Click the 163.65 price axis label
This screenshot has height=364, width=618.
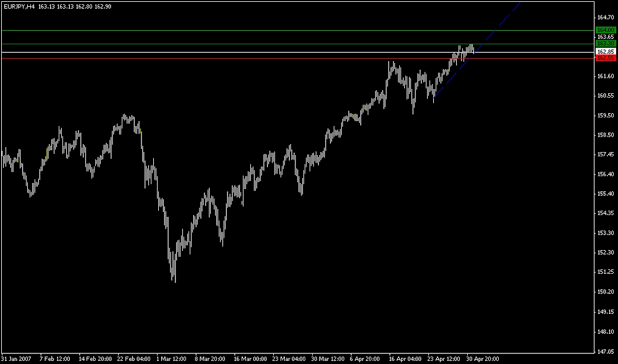(606, 36)
